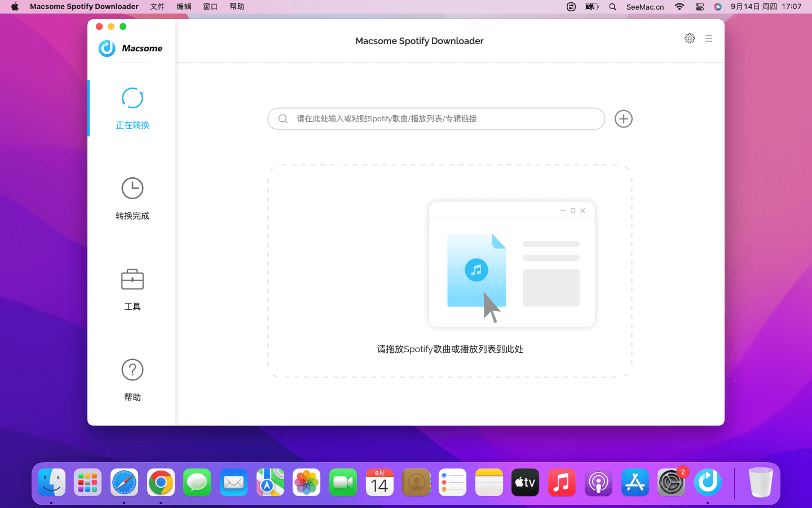Open the 窗口 menu in the menu bar
Screen dimensions: 812x508
pyautogui.click(x=210, y=7)
